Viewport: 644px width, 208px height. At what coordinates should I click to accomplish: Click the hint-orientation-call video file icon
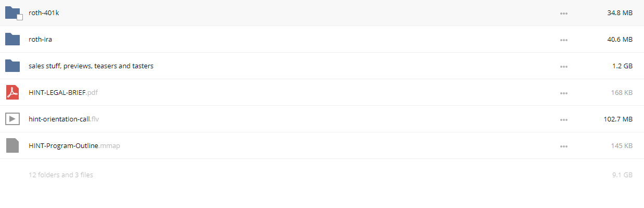point(12,119)
